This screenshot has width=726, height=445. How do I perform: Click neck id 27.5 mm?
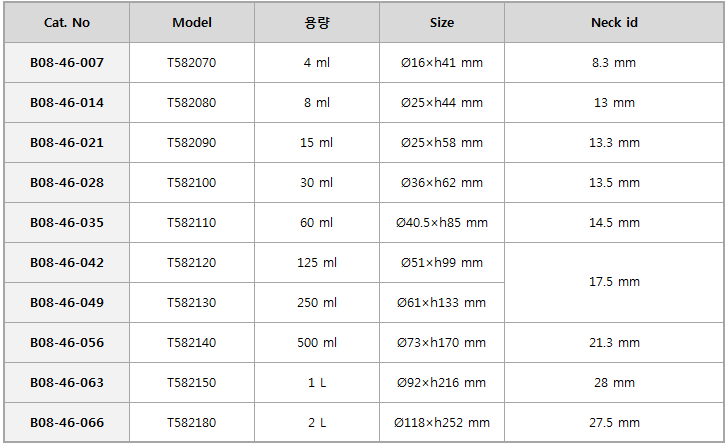[614, 422]
